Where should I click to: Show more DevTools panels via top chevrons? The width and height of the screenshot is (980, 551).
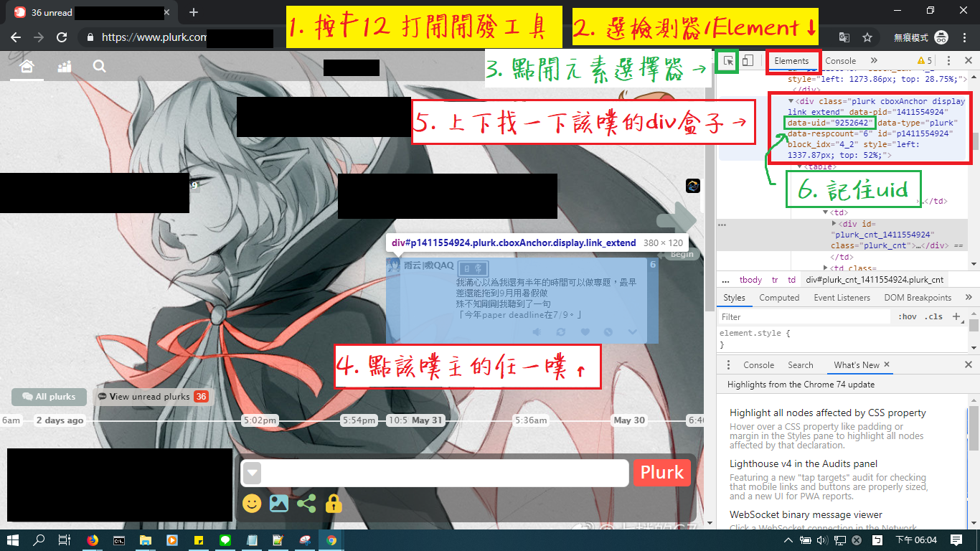click(873, 61)
